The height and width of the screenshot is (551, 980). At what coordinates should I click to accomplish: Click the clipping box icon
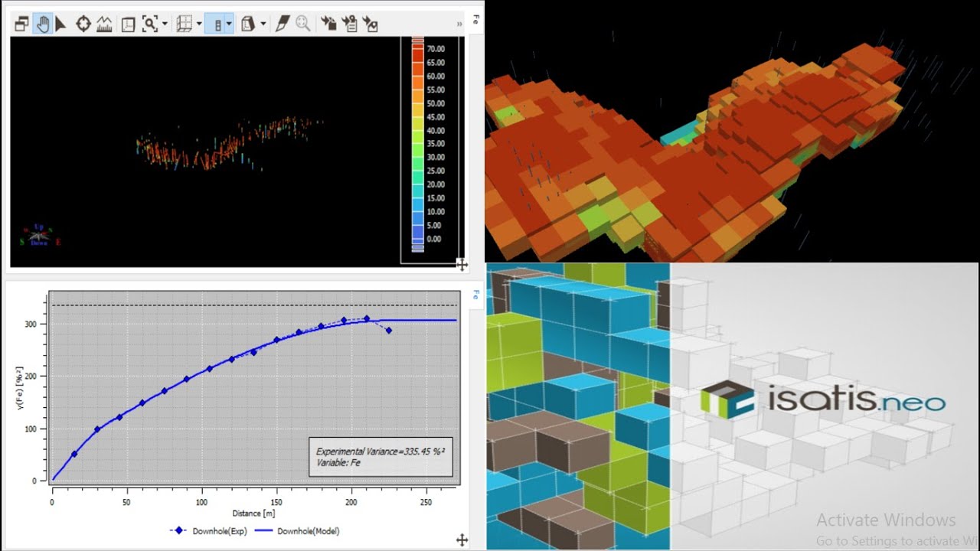coord(248,24)
